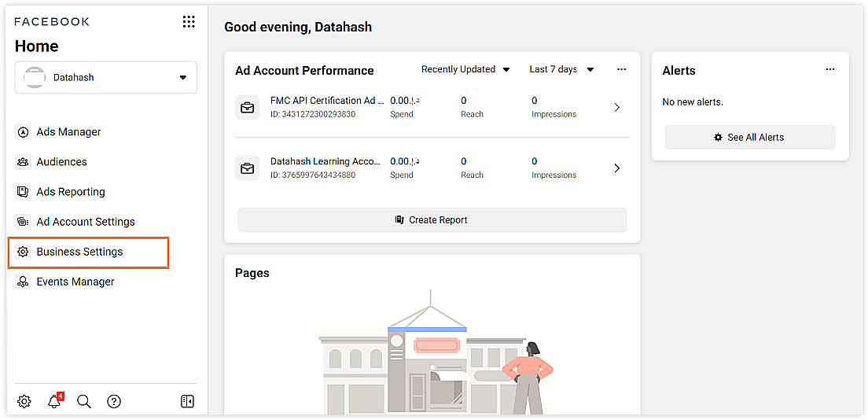
Task: Go to Ads Manager
Action: click(68, 132)
